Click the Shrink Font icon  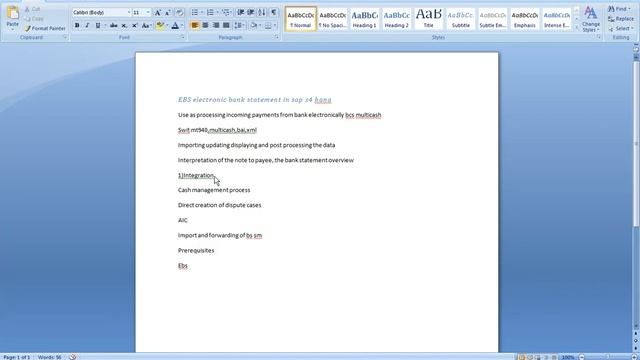point(168,13)
